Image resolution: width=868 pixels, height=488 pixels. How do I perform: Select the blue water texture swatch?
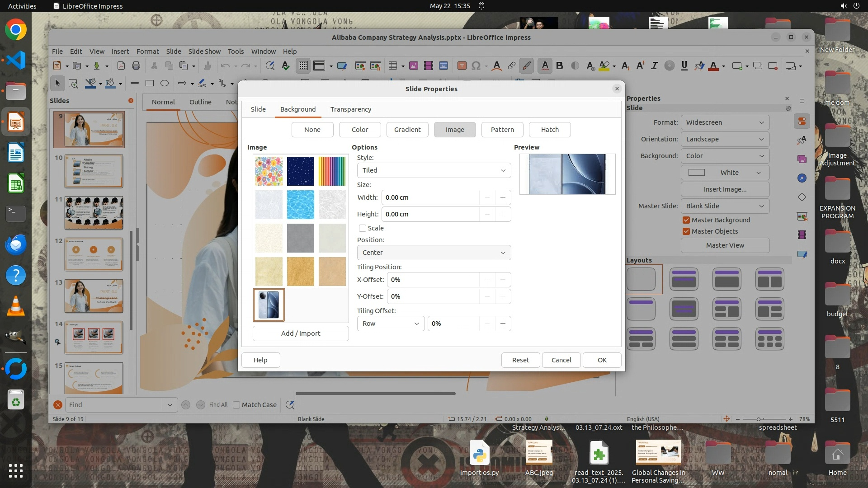tap(300, 205)
